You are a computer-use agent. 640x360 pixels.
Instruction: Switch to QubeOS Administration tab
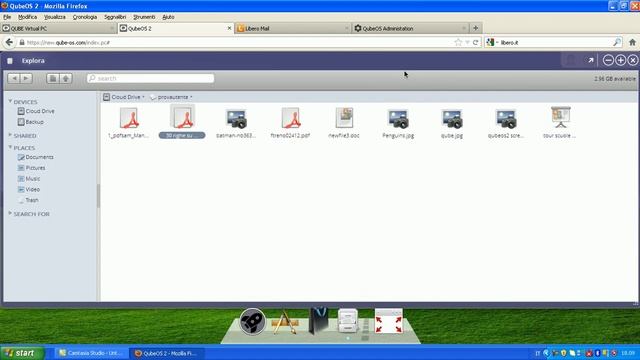(410, 28)
